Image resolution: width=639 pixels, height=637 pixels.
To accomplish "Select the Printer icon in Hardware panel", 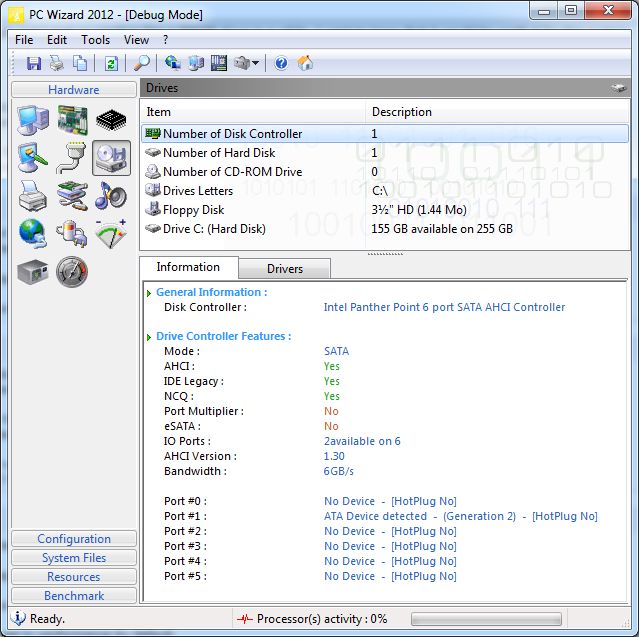I will point(33,196).
